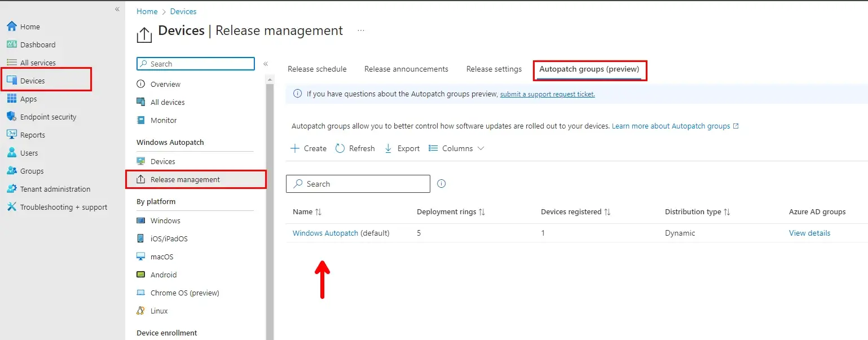Click the Device enrollment section heading
This screenshot has height=340, width=868.
pyautogui.click(x=167, y=333)
